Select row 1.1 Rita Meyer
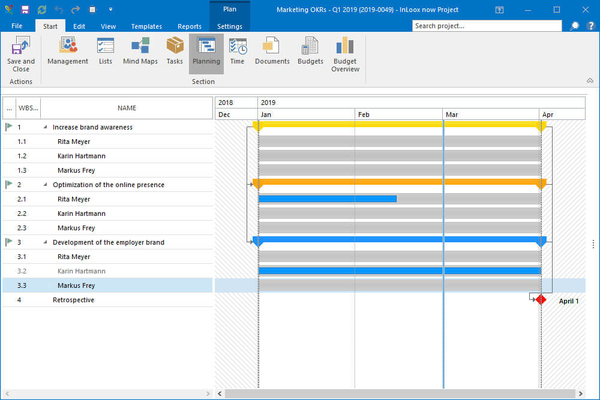This screenshot has height=400, width=600. [x=108, y=142]
